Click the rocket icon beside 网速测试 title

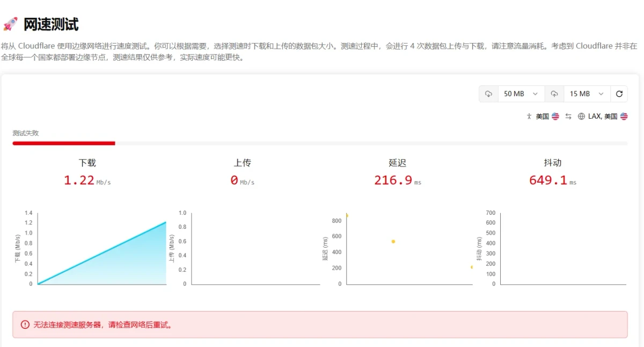click(10, 24)
